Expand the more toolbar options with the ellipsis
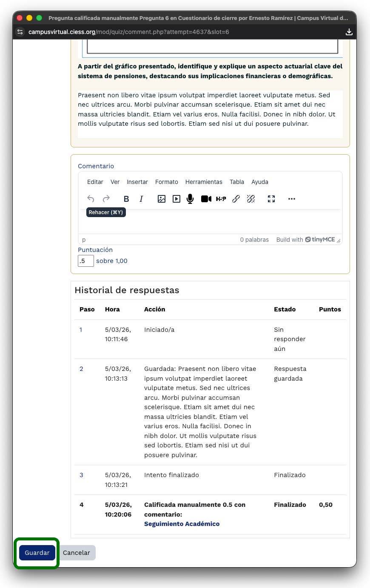The height and width of the screenshot is (588, 370). pyautogui.click(x=292, y=199)
